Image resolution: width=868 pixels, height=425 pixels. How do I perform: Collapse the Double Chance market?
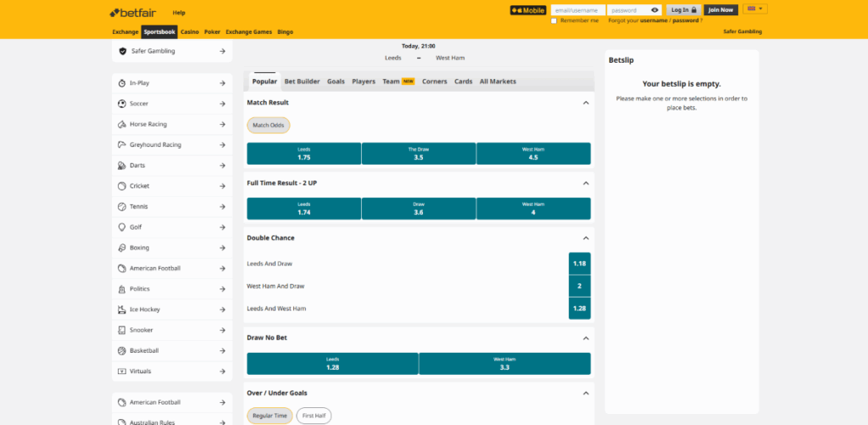pos(585,238)
